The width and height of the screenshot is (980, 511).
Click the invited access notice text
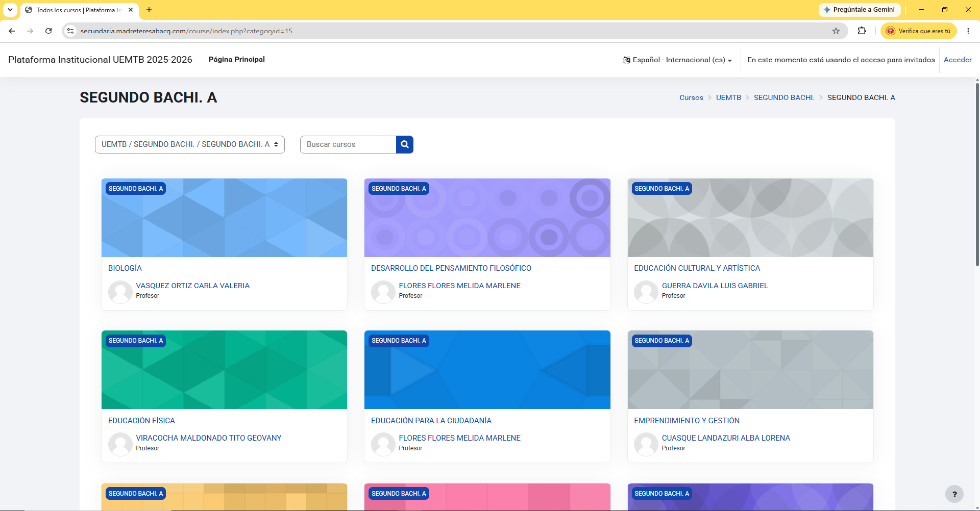click(841, 60)
